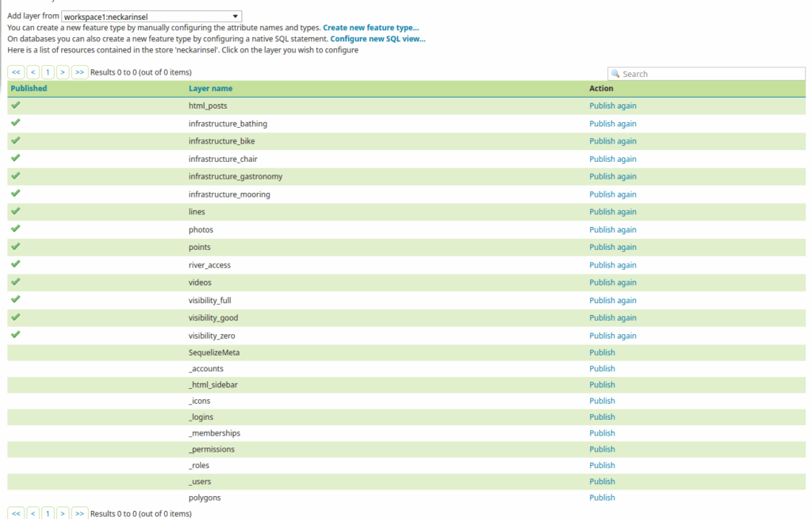Publish html_posts layer again
Viewport: 812px width, 519px height.
(613, 106)
